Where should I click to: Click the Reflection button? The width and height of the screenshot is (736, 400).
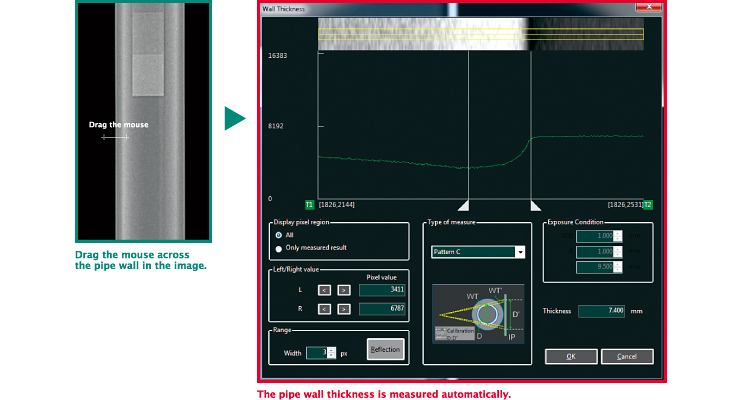383,348
